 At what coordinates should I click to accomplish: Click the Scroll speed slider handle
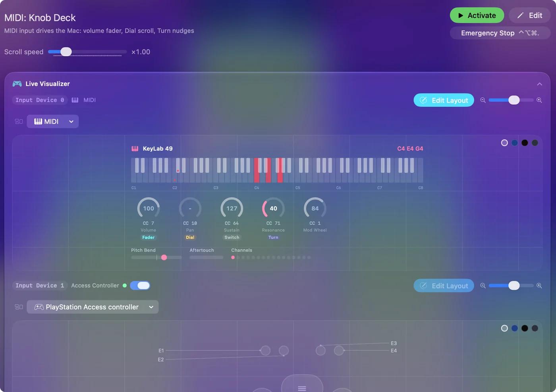click(x=66, y=52)
